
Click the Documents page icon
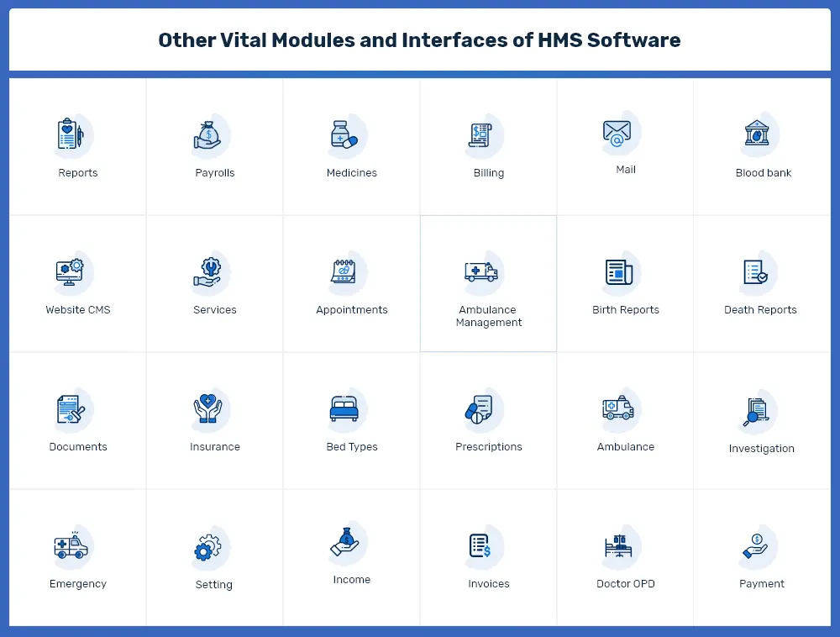71,409
